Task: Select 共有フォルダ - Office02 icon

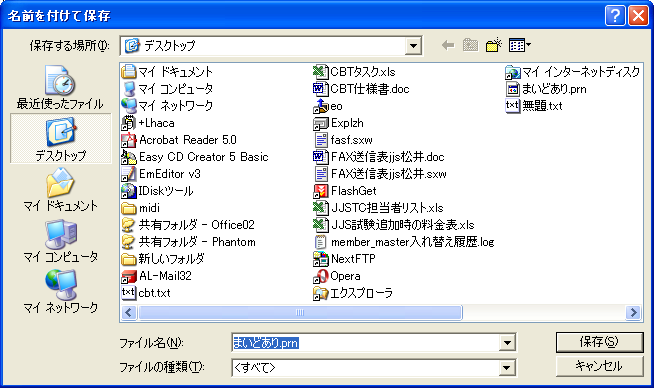Action: (x=129, y=225)
